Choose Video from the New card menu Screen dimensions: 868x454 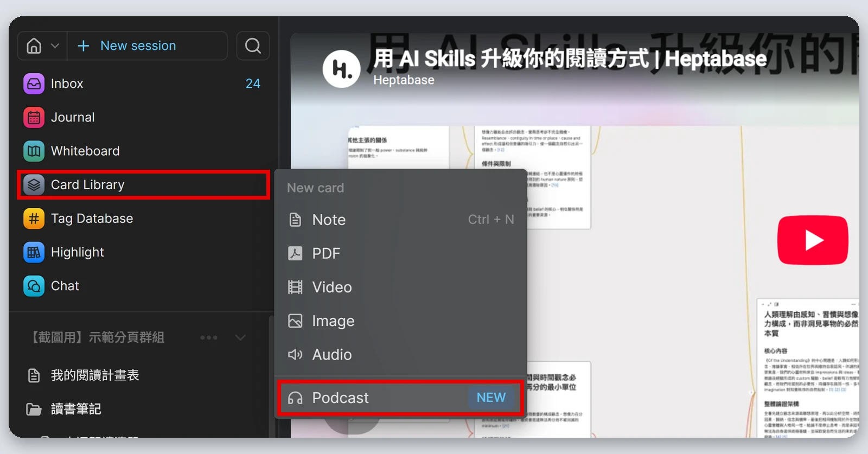(x=400, y=287)
